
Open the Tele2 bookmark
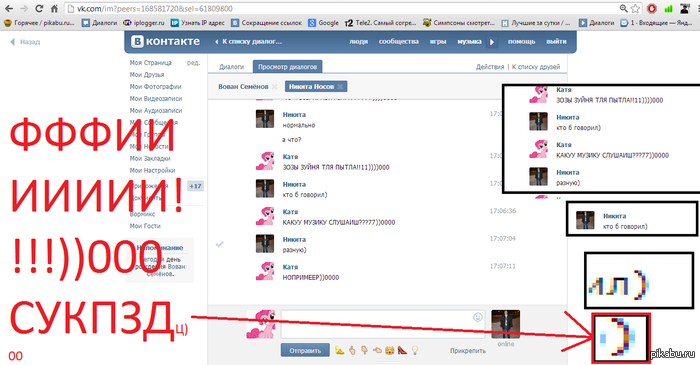(x=380, y=23)
